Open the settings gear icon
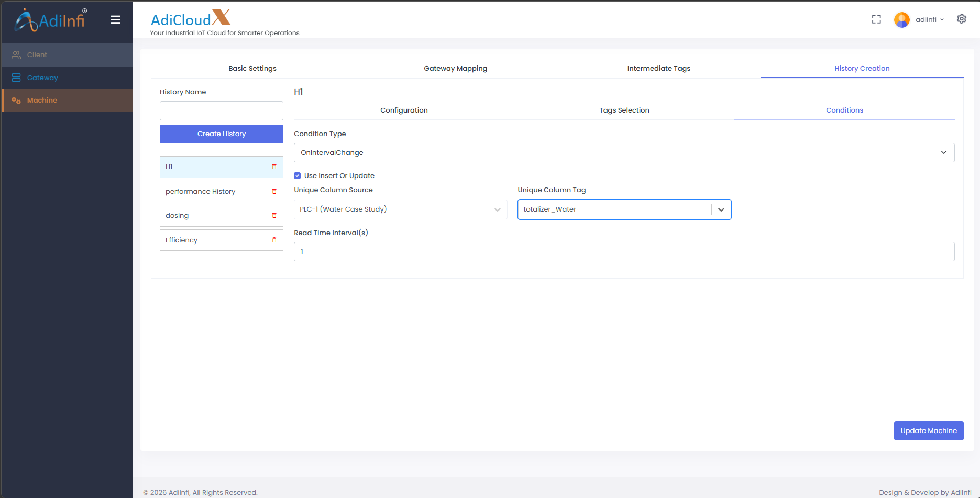Image resolution: width=980 pixels, height=498 pixels. pyautogui.click(x=961, y=19)
